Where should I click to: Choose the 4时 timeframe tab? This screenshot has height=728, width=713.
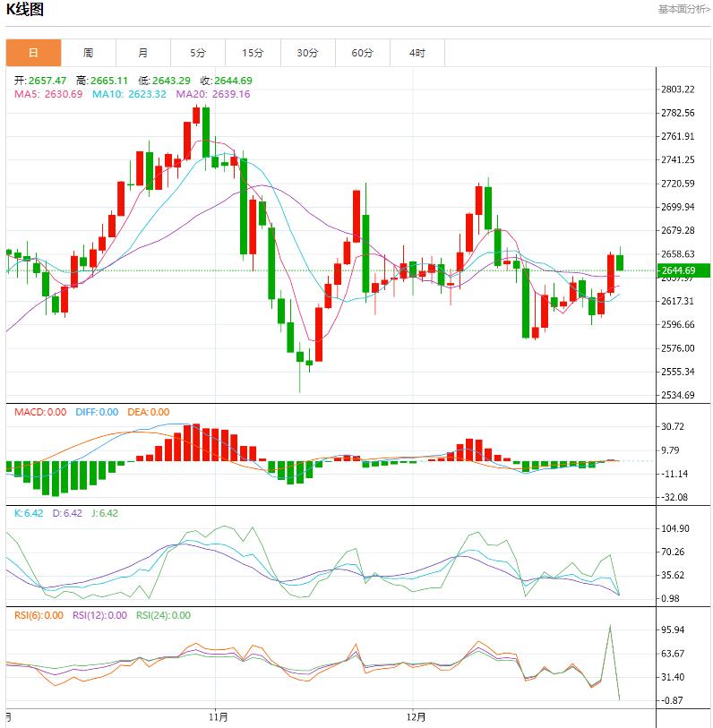[x=417, y=53]
